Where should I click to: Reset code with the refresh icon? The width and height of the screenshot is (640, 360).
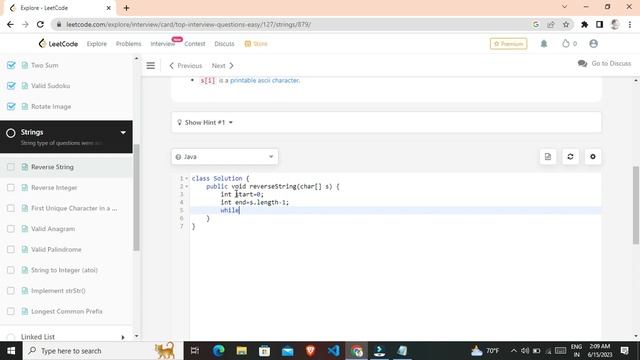click(570, 157)
